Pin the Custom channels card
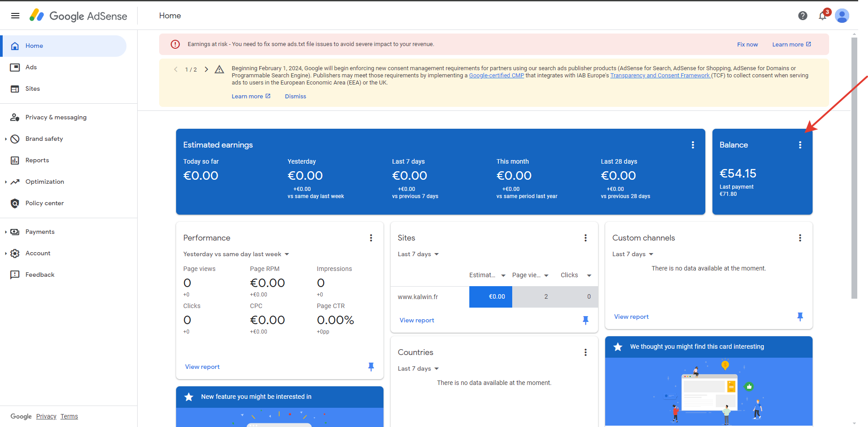The width and height of the screenshot is (868, 427). click(800, 317)
